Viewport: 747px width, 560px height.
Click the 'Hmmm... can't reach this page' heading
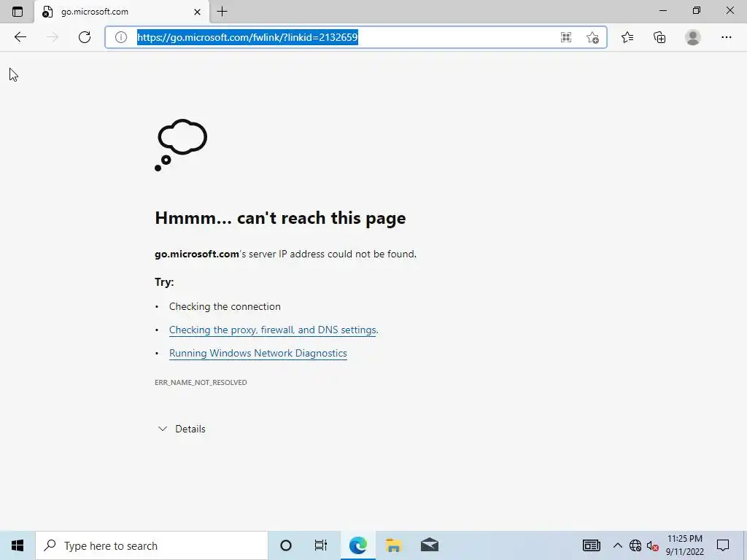coord(280,218)
